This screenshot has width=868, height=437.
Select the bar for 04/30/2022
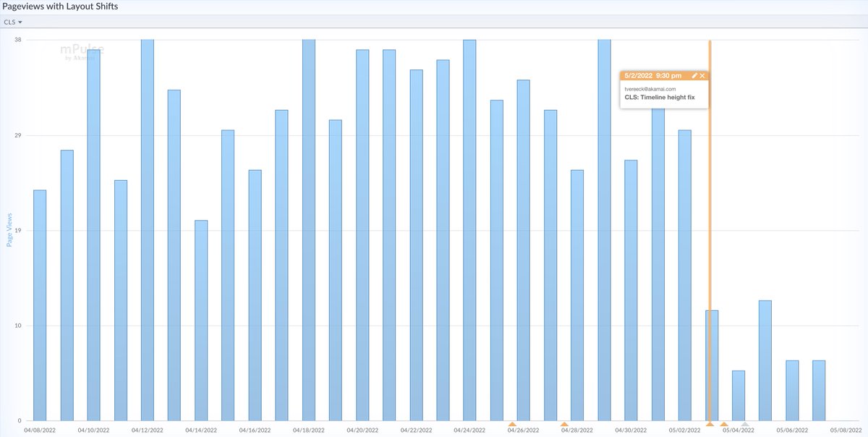631,290
